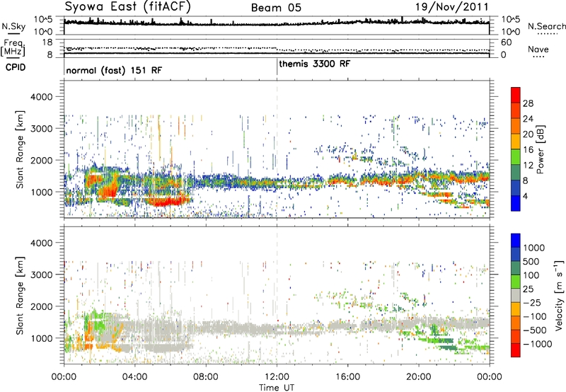The height and width of the screenshot is (392, 566).
Task: Click the '60' Nave axis tick
Action: (x=506, y=42)
